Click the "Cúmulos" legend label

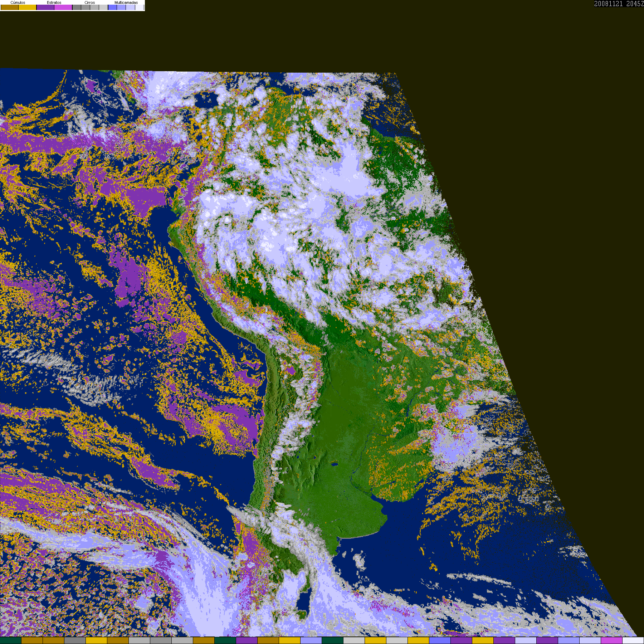(18, 3)
